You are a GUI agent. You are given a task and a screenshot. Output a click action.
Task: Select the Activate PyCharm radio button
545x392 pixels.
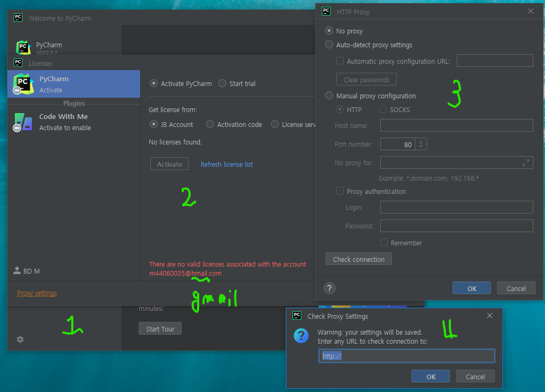pyautogui.click(x=154, y=83)
